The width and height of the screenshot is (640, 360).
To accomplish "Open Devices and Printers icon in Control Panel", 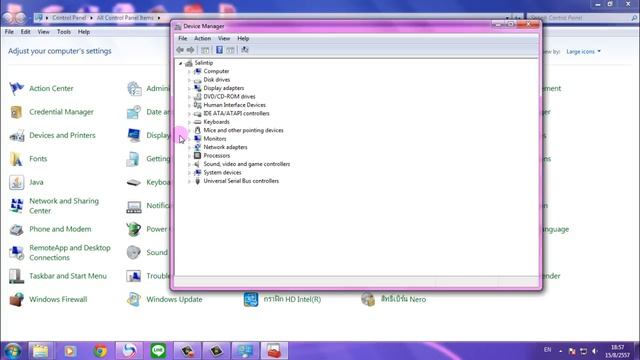I will 16,136.
